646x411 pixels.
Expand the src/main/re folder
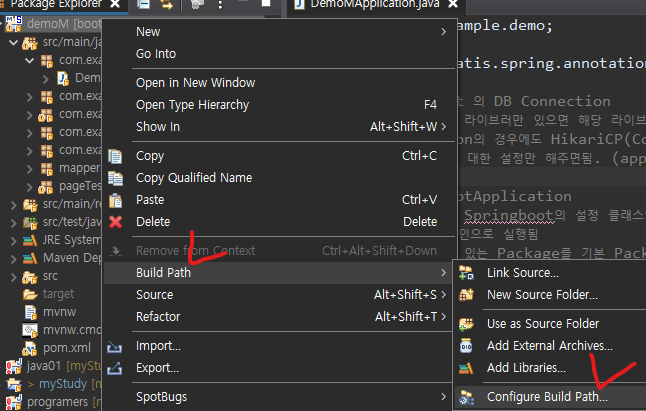coord(13,205)
